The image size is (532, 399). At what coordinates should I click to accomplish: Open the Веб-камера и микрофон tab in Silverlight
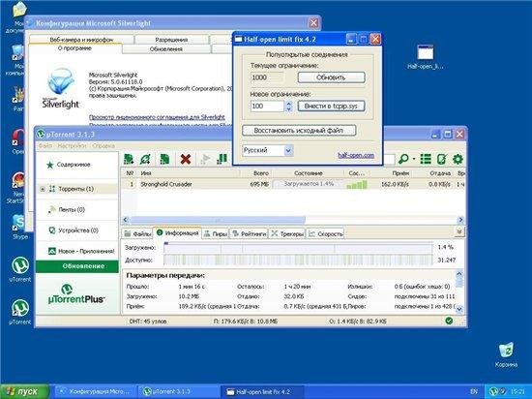coord(81,40)
